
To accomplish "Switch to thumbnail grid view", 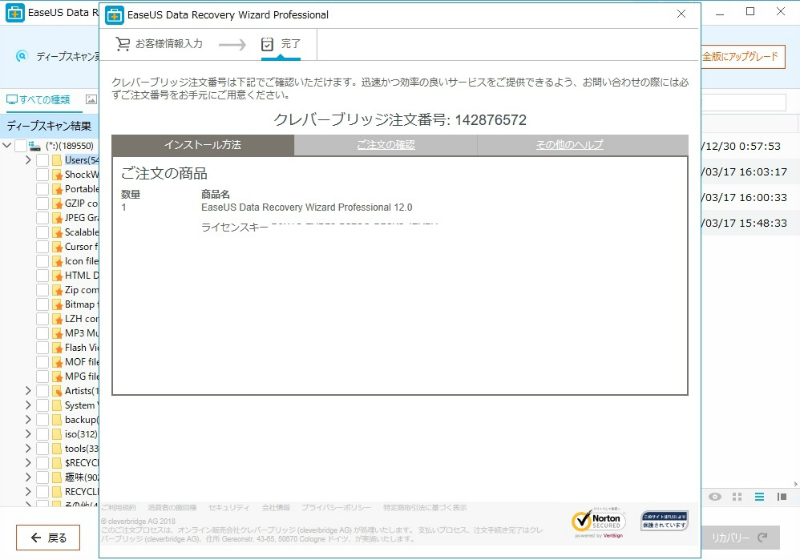I will pos(737,497).
